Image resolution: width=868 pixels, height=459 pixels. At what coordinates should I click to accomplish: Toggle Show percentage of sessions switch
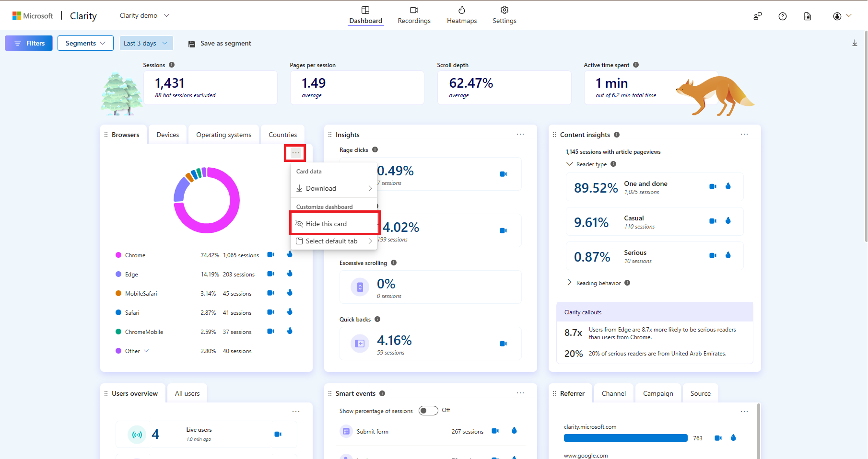[428, 411]
